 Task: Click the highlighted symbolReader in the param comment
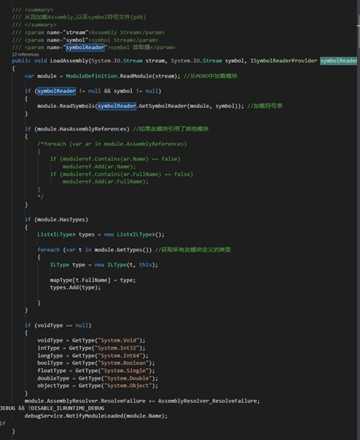pyautogui.click(x=85, y=48)
